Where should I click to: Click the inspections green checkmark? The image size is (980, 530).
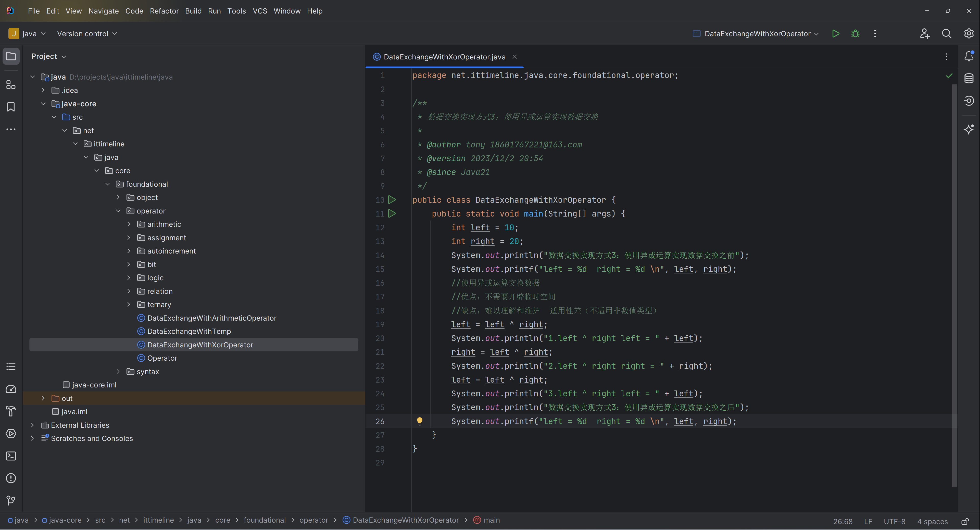(949, 76)
